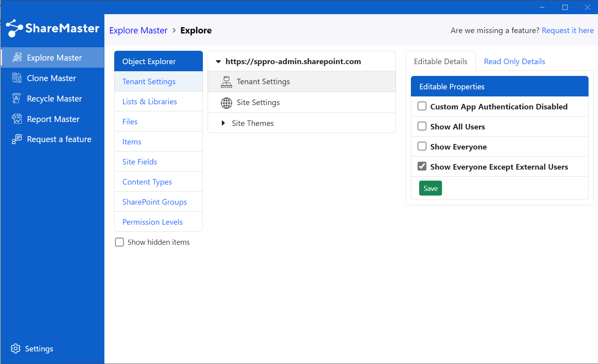Go to Recycle Master in the sidebar

coord(53,98)
